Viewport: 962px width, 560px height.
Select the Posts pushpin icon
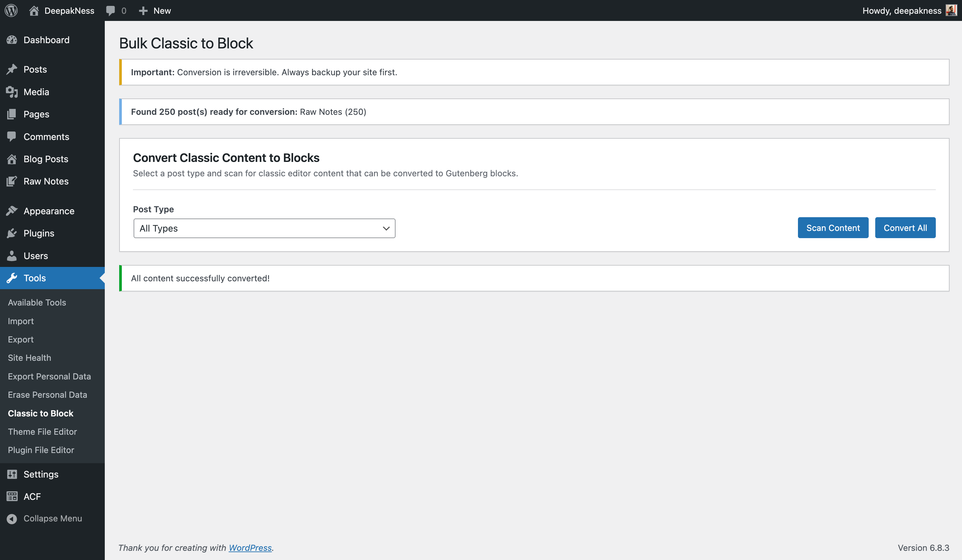(12, 69)
